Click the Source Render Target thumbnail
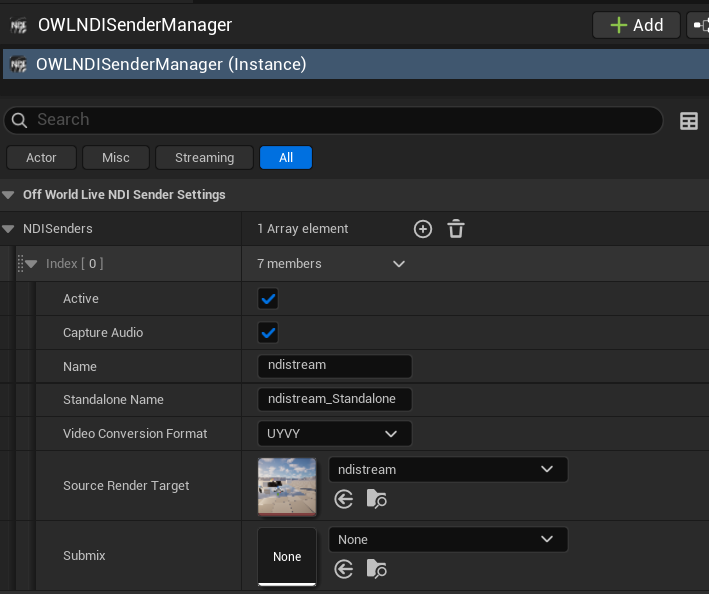 [x=287, y=486]
